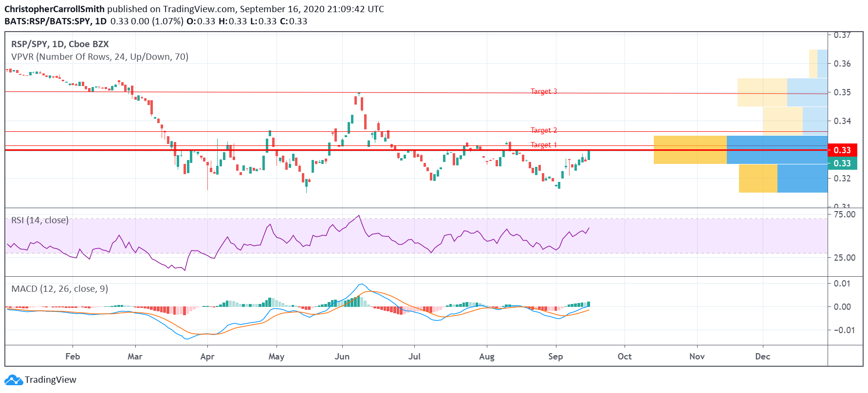
Task: Click the 0.36 price axis label
Action: coord(842,64)
